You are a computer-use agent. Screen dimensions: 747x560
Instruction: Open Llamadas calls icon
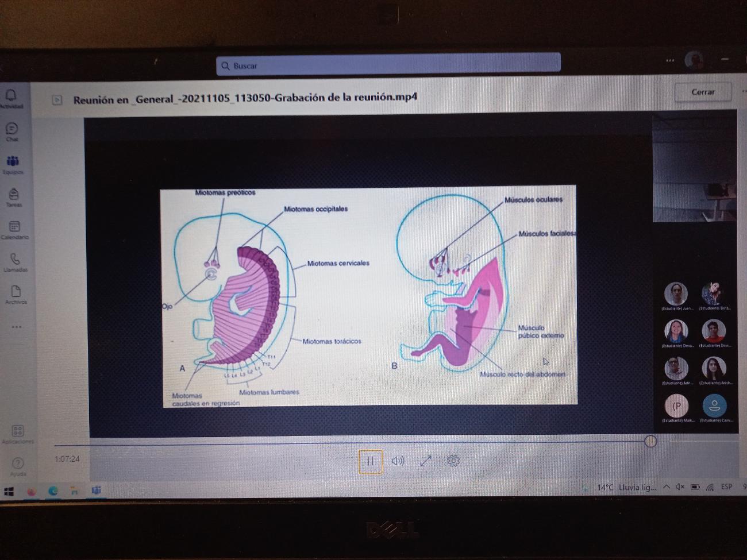(15, 260)
